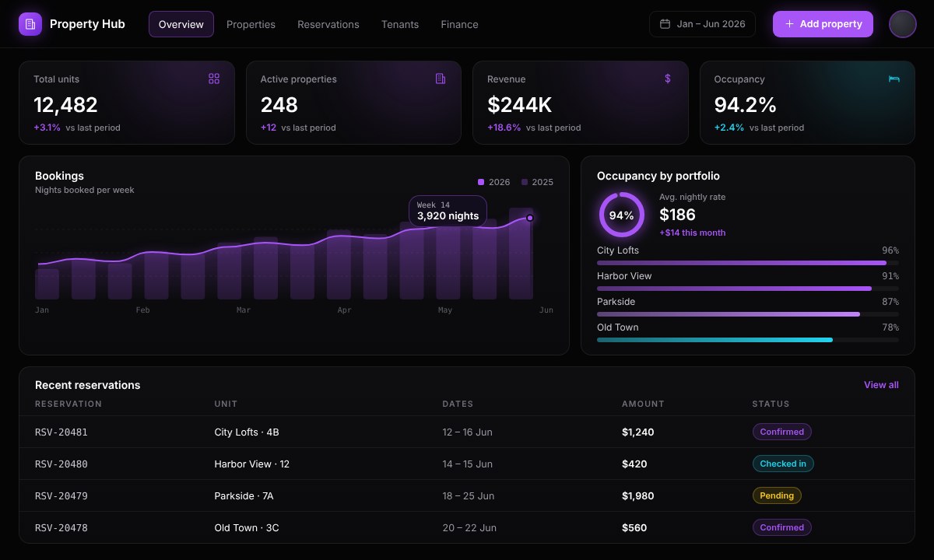934x560 pixels.
Task: Click the Confirmed status for RSV-20478
Action: [782, 527]
